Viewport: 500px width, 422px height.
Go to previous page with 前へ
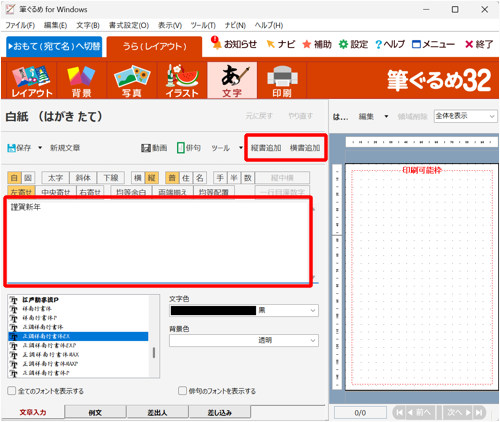421,413
